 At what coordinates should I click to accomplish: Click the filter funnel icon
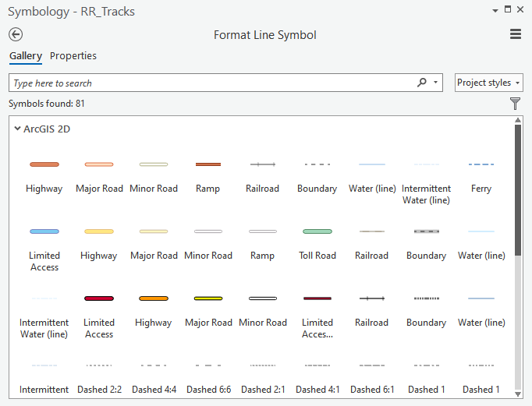point(515,103)
